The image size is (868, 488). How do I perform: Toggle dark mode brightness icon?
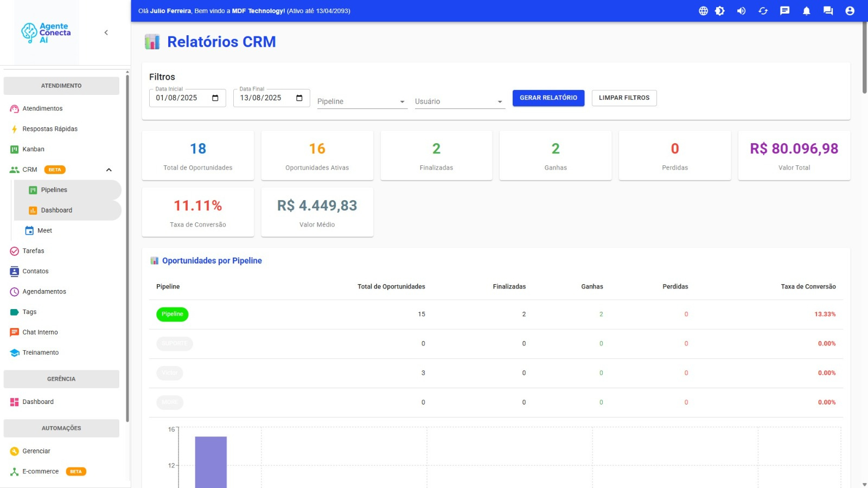720,11
